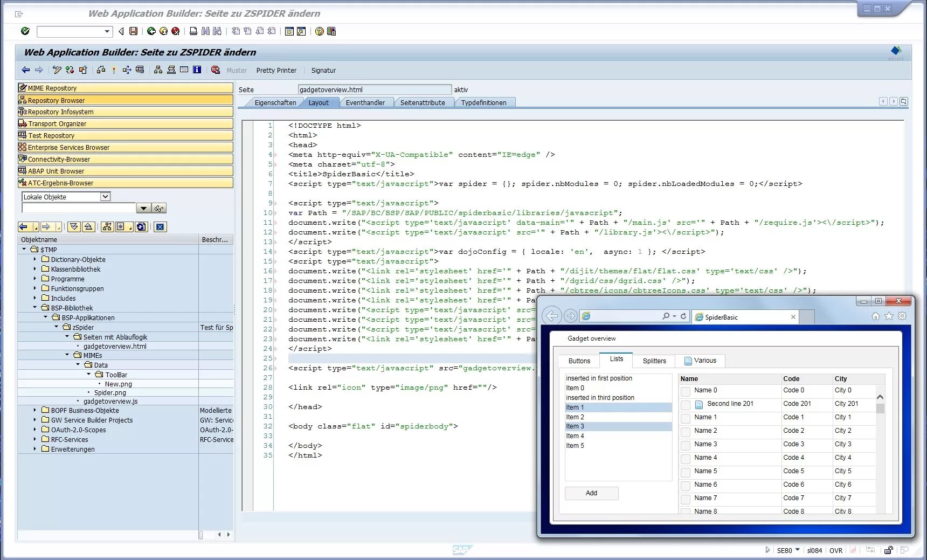Click the blue back arrow under the title
Screen dimensions: 927x560
(26, 70)
